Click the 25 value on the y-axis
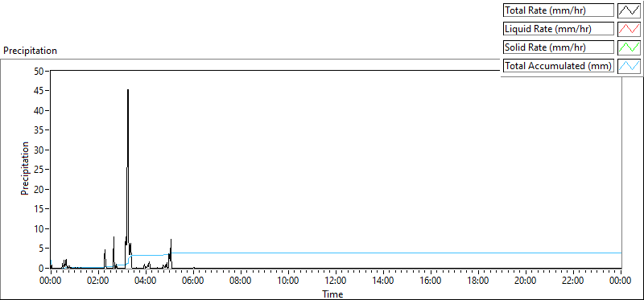Screen dimensions: 644x300 point(39,170)
